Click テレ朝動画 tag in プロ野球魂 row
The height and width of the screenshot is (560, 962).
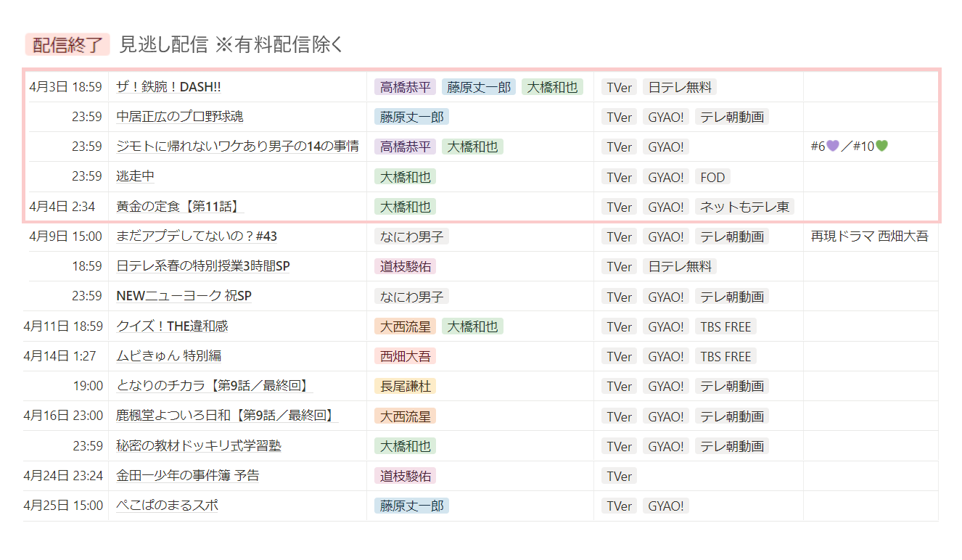pyautogui.click(x=732, y=117)
